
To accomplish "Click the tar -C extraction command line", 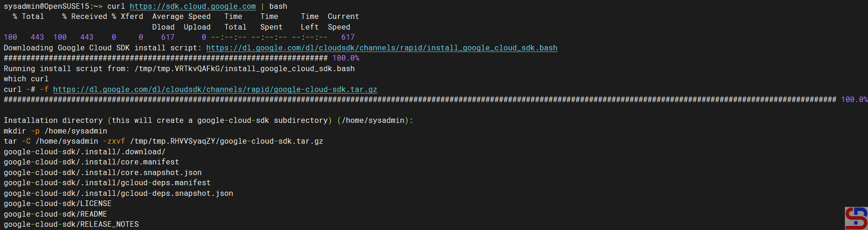I will click(163, 141).
